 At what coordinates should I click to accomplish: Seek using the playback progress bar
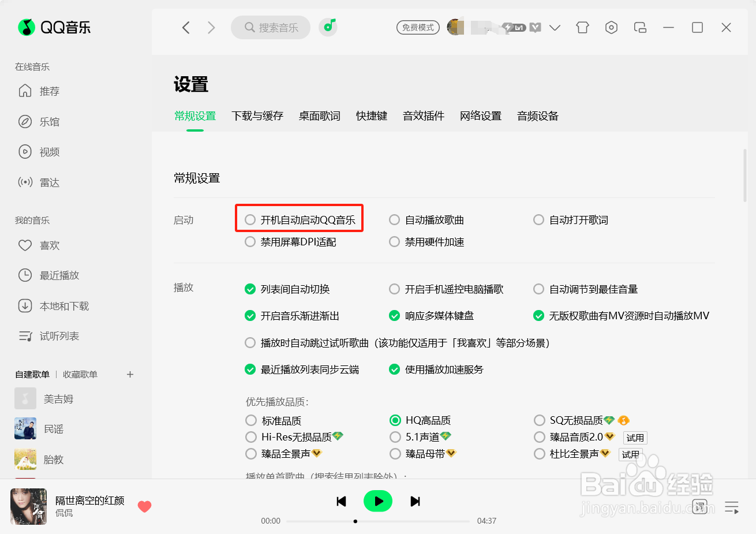[x=378, y=521]
